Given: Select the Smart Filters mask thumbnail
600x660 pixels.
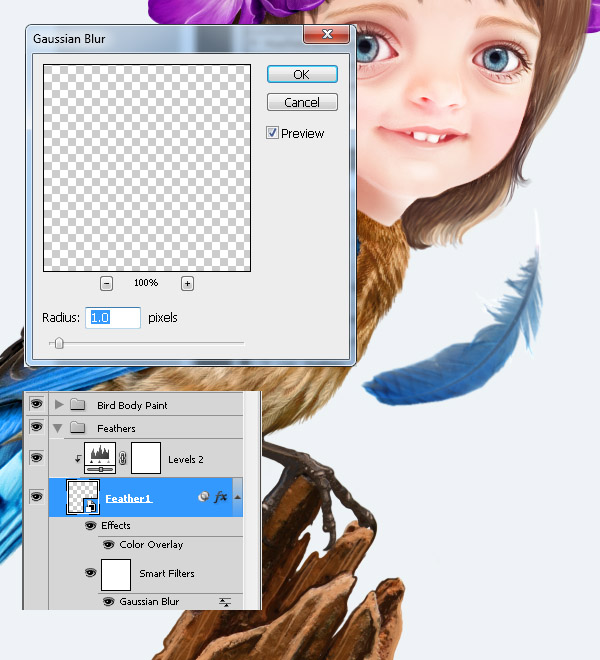Looking at the screenshot, I should tap(116, 575).
